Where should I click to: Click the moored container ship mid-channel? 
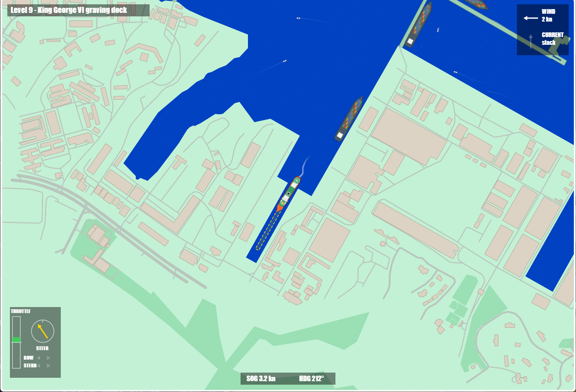click(x=349, y=119)
